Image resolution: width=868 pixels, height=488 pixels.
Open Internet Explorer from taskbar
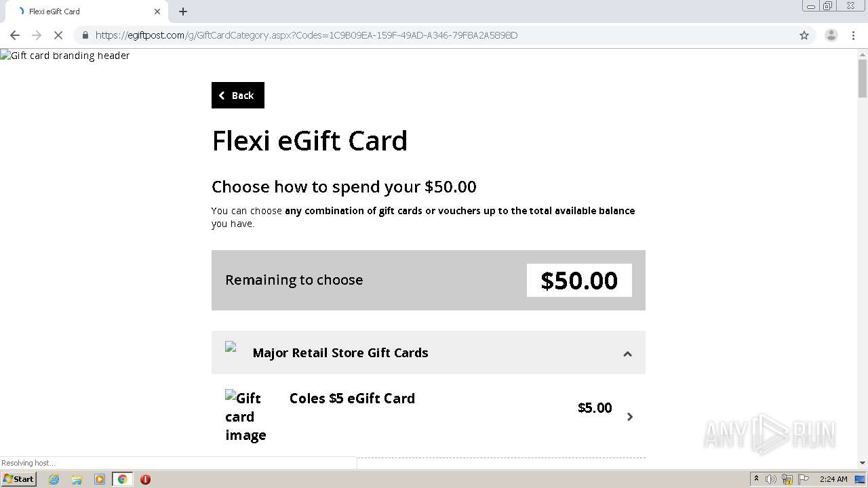click(x=54, y=479)
